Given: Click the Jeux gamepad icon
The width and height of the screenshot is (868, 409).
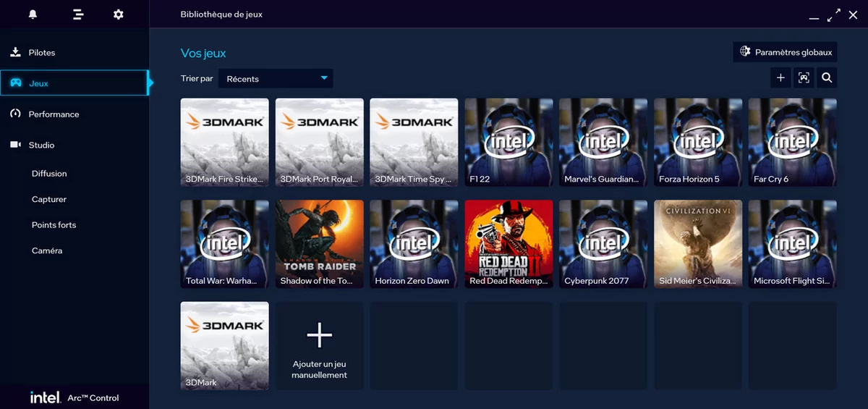Looking at the screenshot, I should [15, 83].
